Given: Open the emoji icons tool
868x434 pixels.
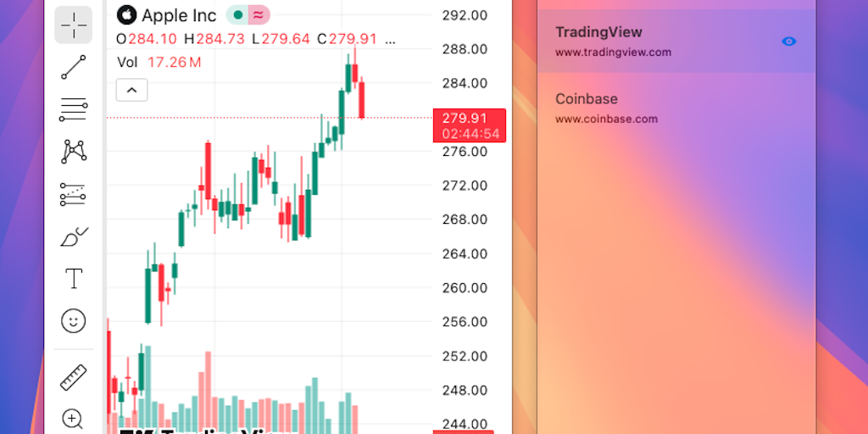Looking at the screenshot, I should click(74, 320).
